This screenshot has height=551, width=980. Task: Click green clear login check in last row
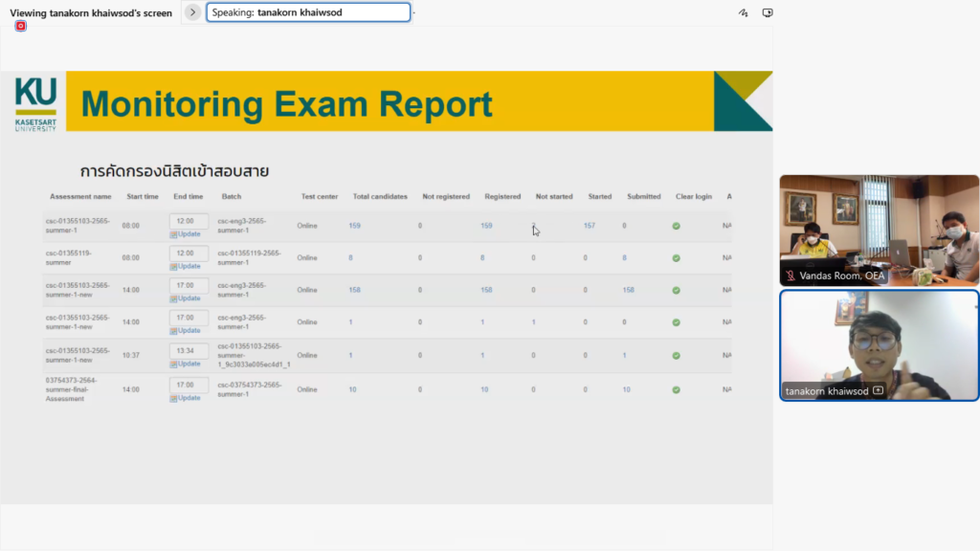tap(677, 390)
